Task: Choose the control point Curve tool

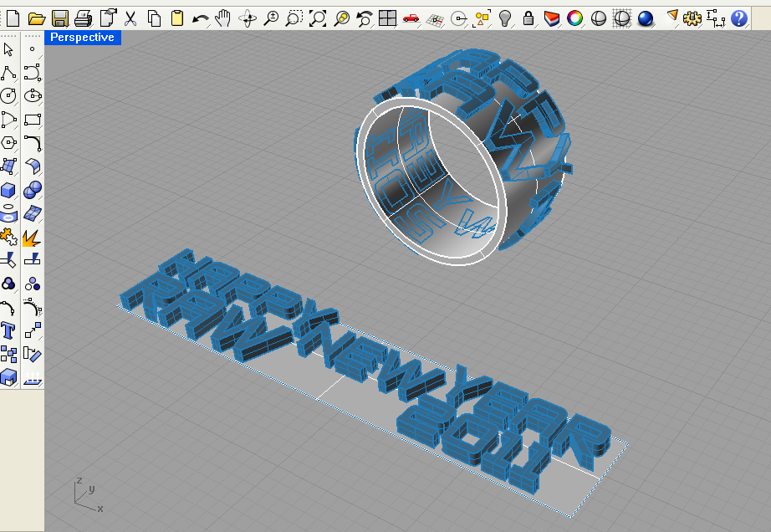Action: click(33, 73)
